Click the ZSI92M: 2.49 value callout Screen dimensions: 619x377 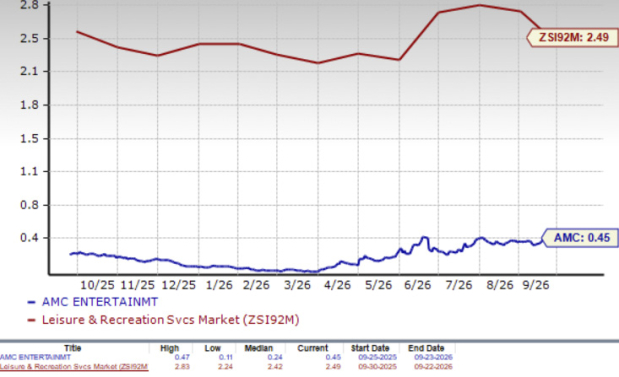[x=573, y=38]
